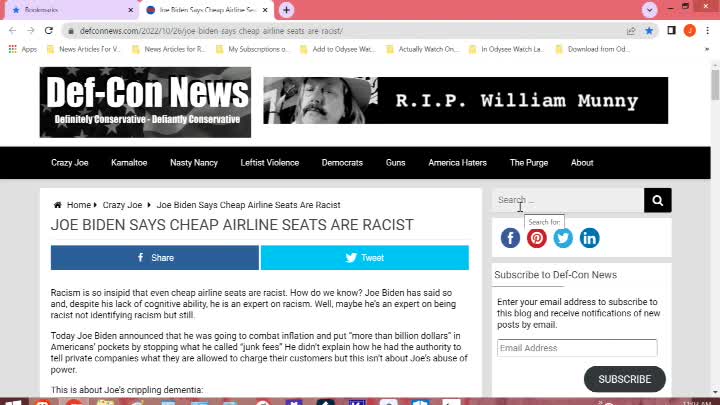This screenshot has height=405, width=720.
Task: Click the address bar URL
Action: (211, 31)
